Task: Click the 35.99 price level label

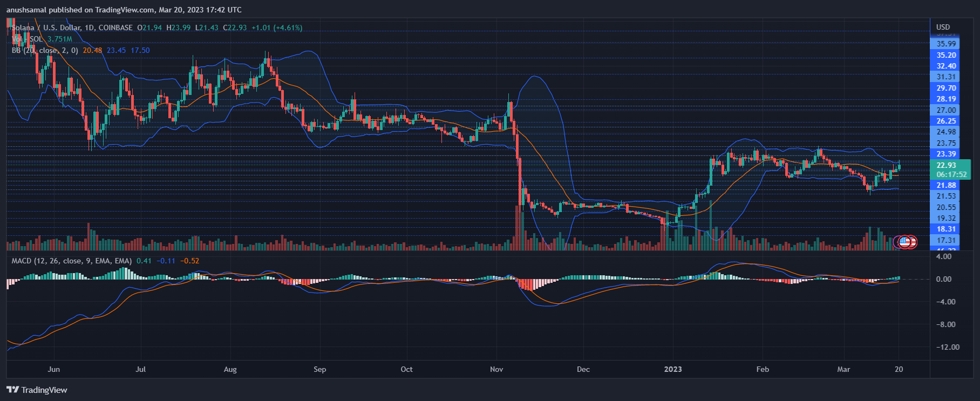Action: (946, 44)
